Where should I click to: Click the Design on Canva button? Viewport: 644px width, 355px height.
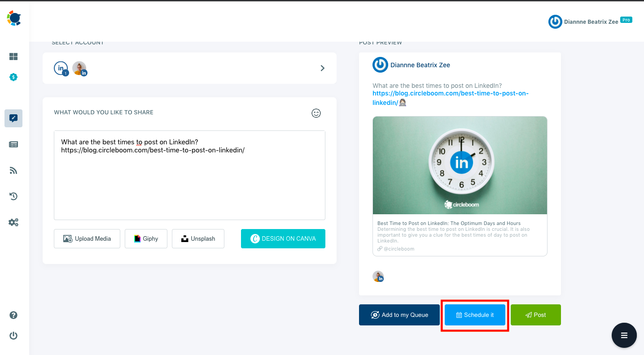click(283, 239)
